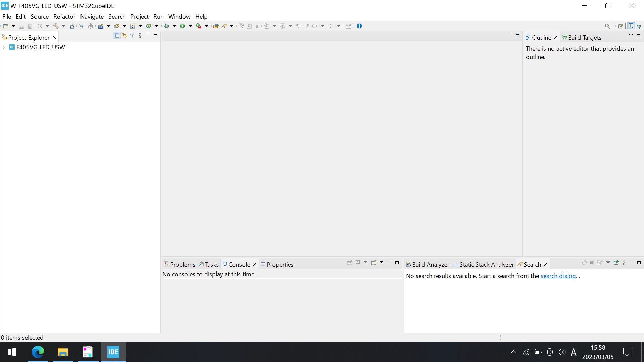Click the Info icon in toolbar
The width and height of the screenshot is (644, 362).
(360, 26)
